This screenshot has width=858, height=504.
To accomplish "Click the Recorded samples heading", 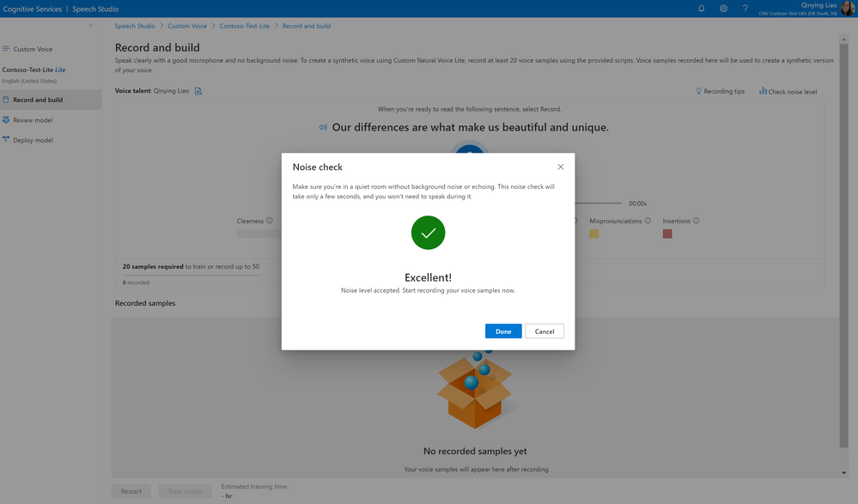I will [145, 302].
